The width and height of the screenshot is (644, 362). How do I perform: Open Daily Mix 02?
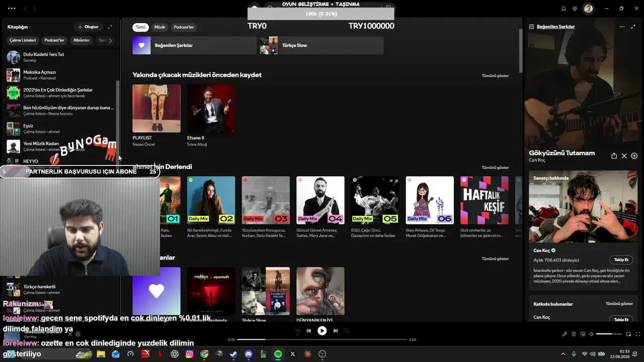click(211, 200)
